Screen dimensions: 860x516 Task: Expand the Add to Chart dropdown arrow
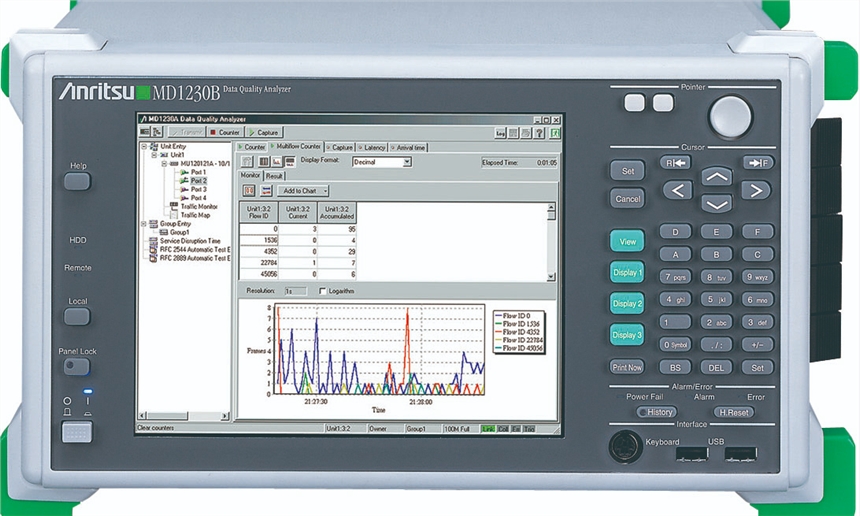click(x=325, y=190)
